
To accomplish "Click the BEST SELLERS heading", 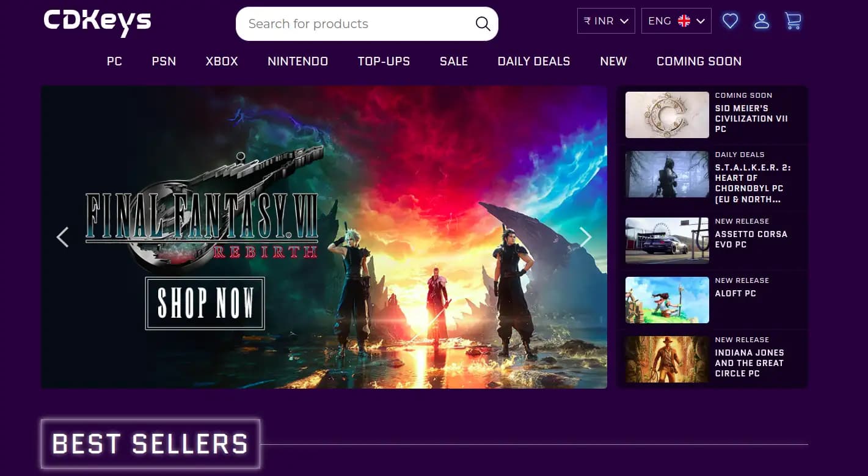I will pos(150,444).
